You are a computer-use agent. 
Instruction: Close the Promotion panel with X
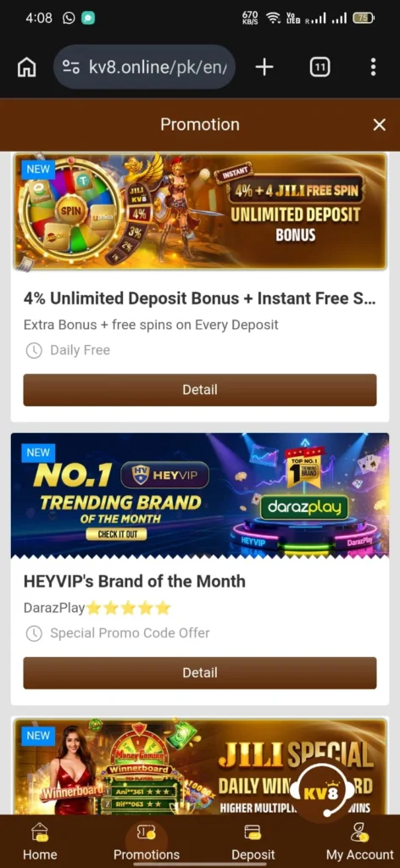pos(379,125)
